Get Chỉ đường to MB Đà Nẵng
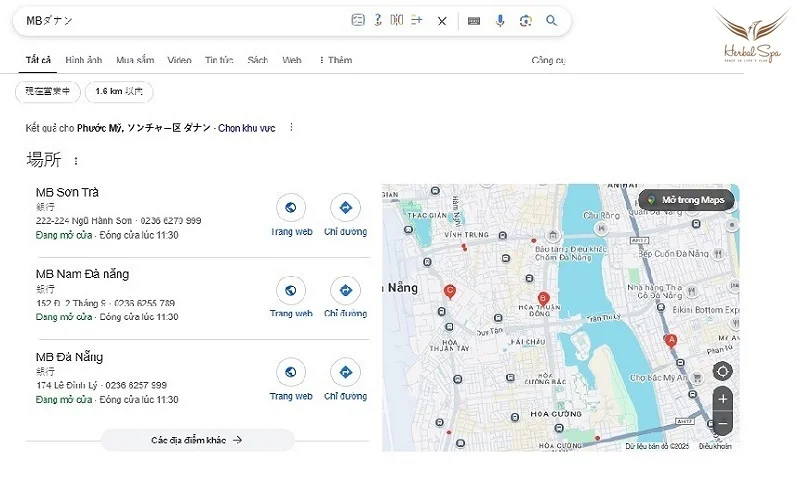 345,380
